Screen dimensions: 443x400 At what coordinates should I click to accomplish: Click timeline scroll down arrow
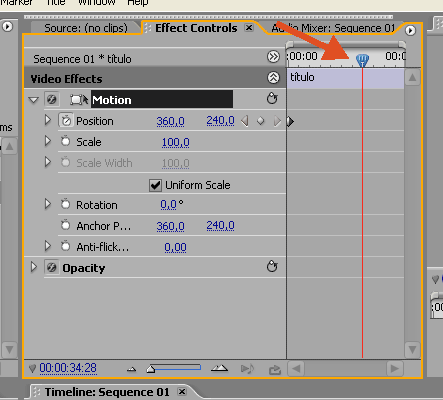[412, 350]
